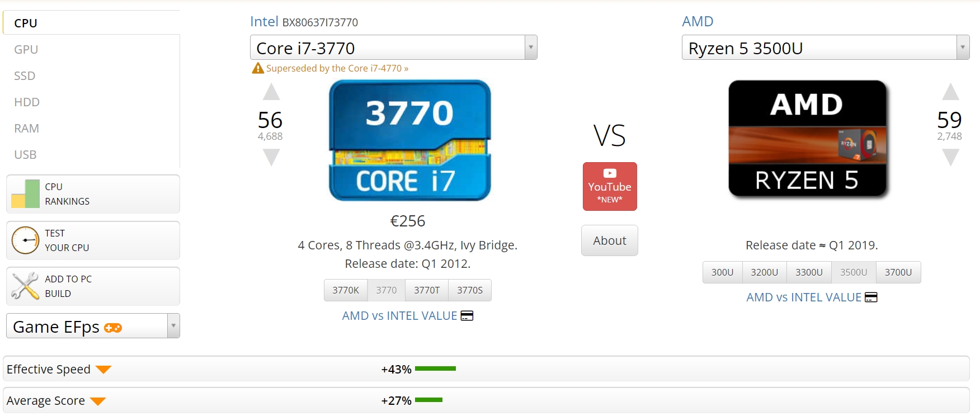Image resolution: width=980 pixels, height=416 pixels.
Task: Open the Core i7-3770 model dropdown
Action: (393, 48)
